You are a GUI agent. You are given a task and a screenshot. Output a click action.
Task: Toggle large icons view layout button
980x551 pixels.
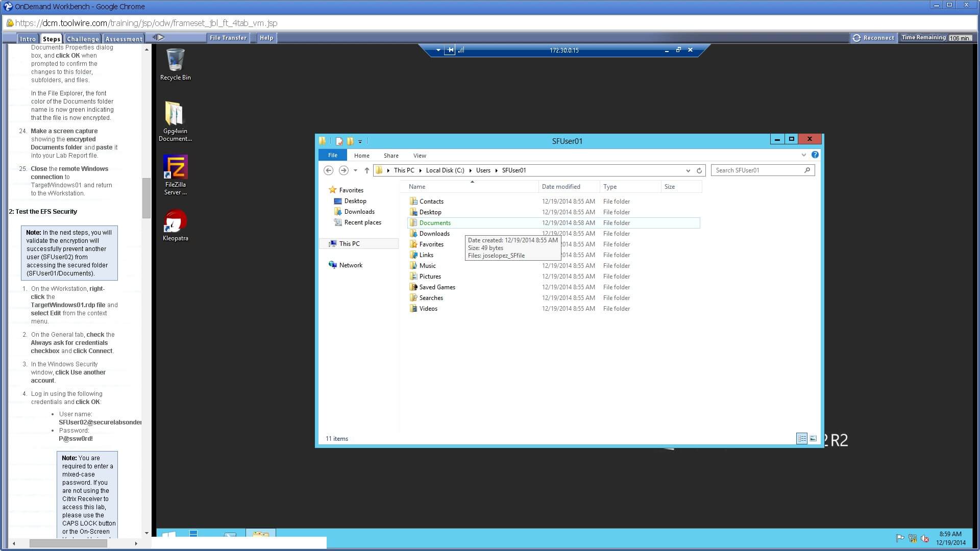(x=813, y=438)
